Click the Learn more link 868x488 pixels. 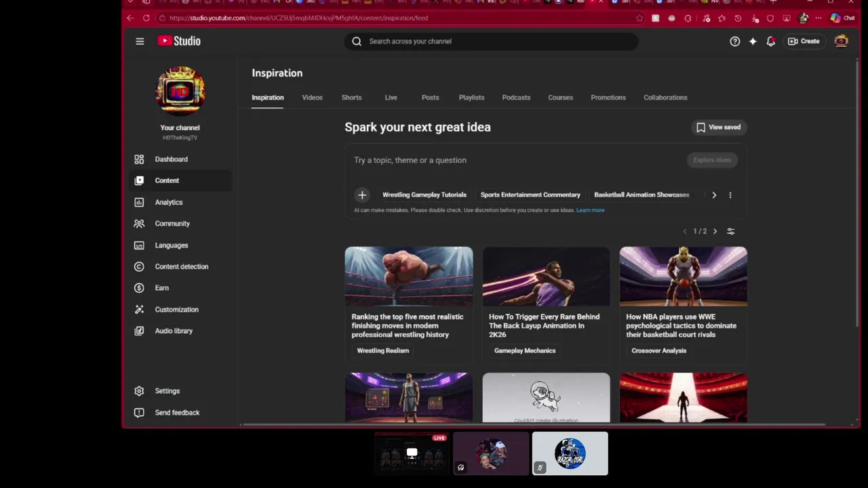(x=590, y=210)
